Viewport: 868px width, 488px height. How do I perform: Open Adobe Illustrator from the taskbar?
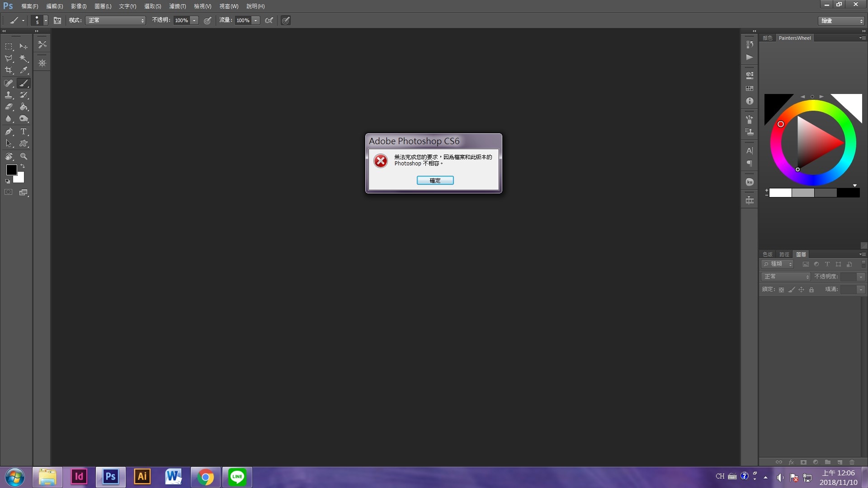pyautogui.click(x=142, y=477)
